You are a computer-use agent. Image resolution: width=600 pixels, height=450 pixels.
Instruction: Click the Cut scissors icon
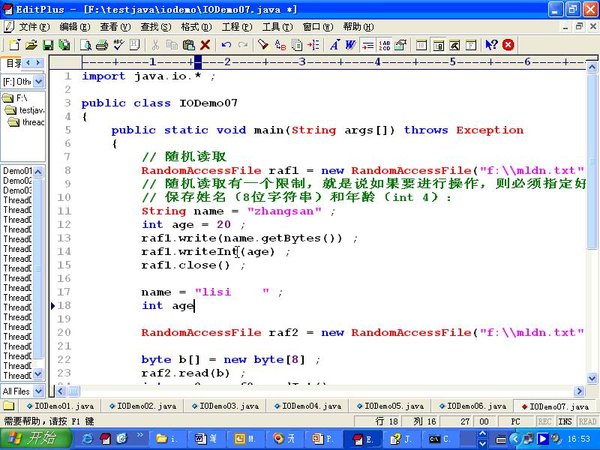click(155, 45)
